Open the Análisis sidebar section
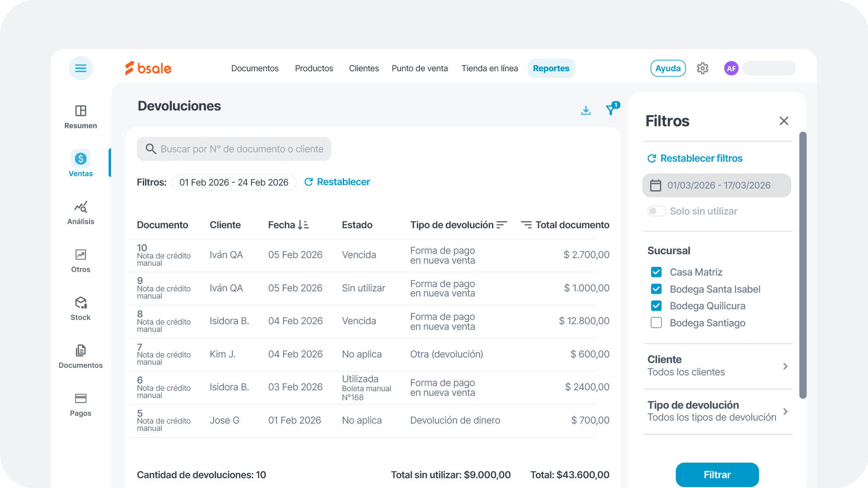 pos(81,212)
